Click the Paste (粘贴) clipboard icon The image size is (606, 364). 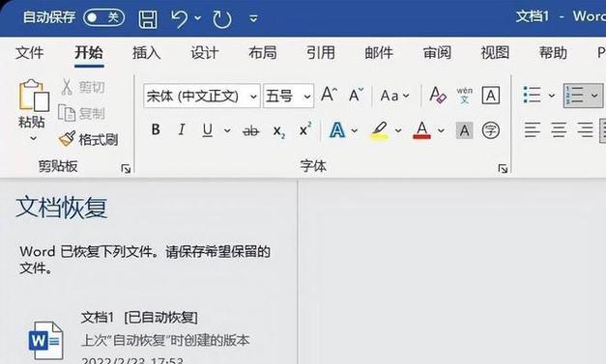coord(34,96)
